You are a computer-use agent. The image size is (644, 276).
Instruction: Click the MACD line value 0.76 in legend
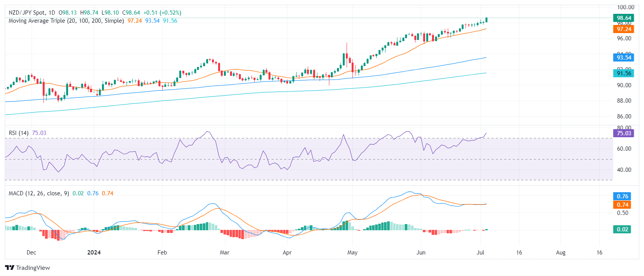coord(93,193)
